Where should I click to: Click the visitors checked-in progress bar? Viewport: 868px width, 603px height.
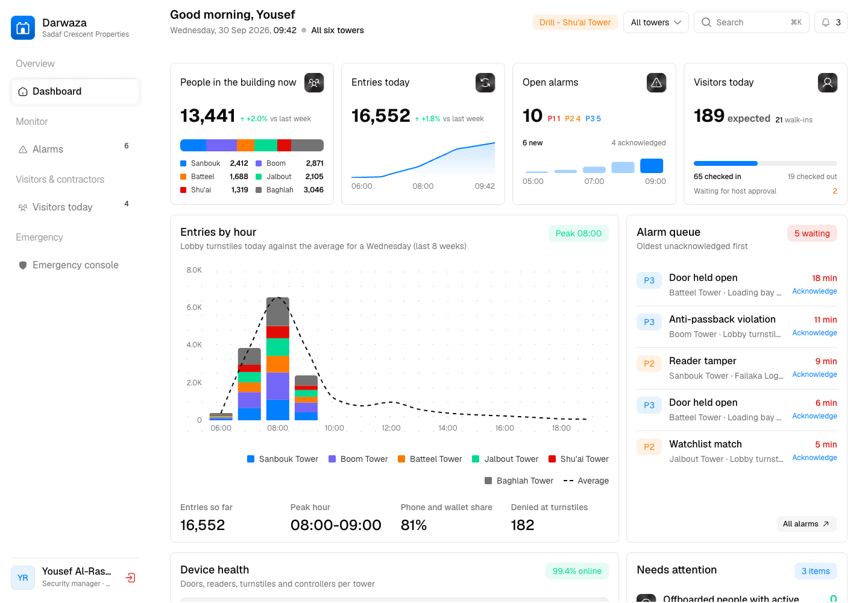coord(766,163)
